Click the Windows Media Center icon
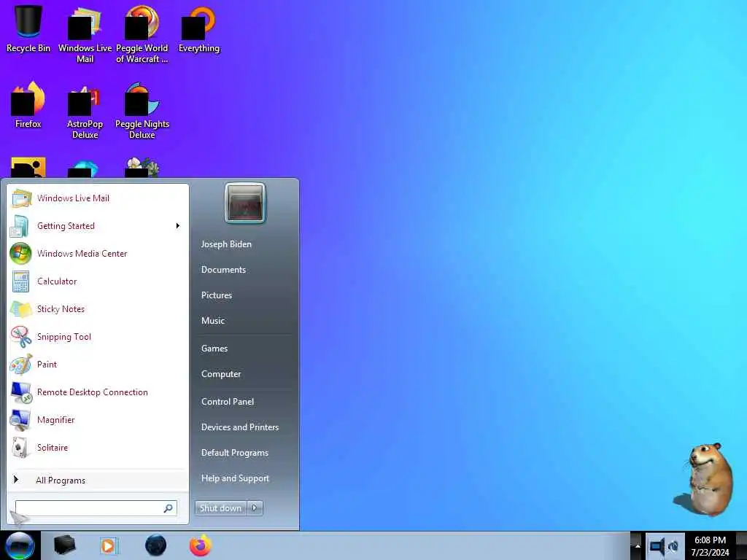 [20, 253]
